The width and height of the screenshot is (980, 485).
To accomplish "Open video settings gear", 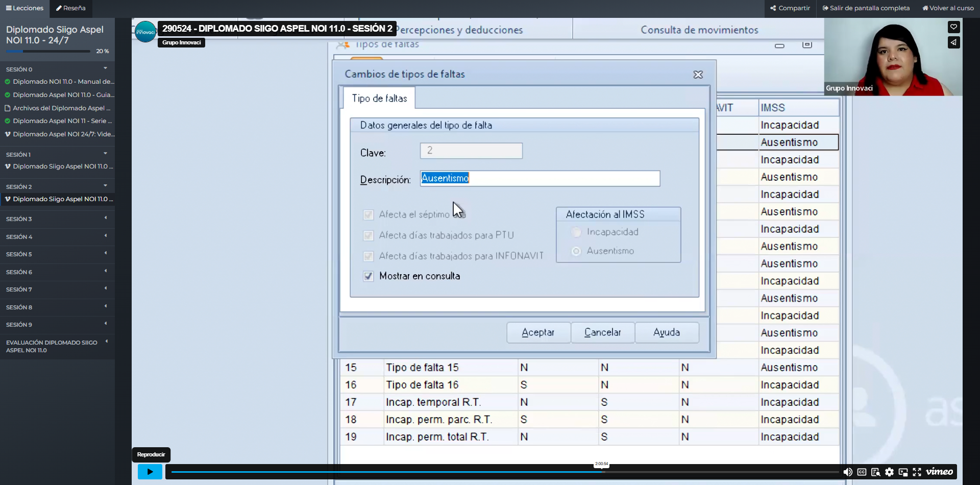I will coord(889,472).
